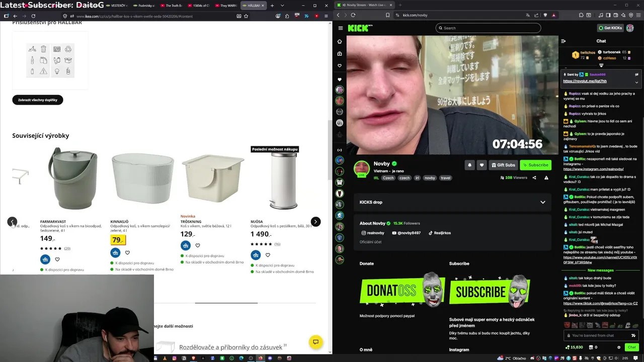The width and height of the screenshot is (644, 362).
Task: Open the translate page icon in Brave
Action: pos(528,15)
